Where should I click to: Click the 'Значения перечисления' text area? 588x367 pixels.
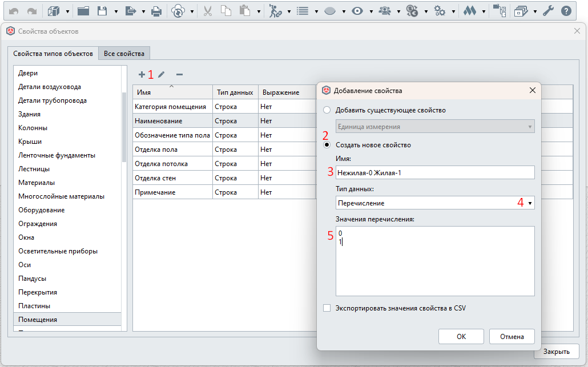(435, 261)
